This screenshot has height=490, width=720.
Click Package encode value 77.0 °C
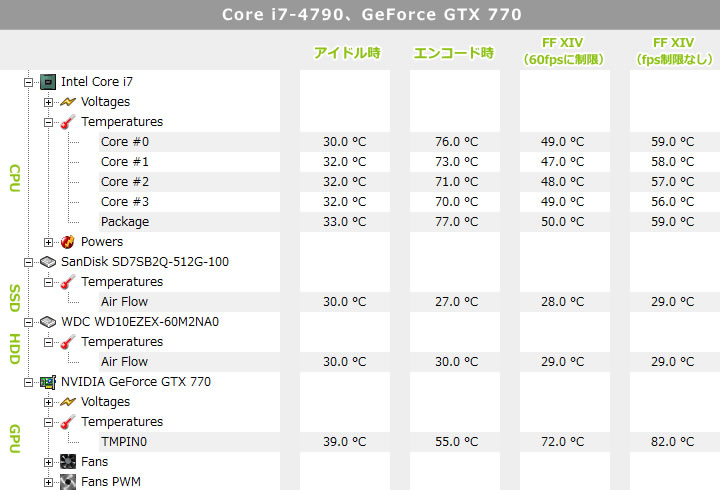click(x=456, y=222)
